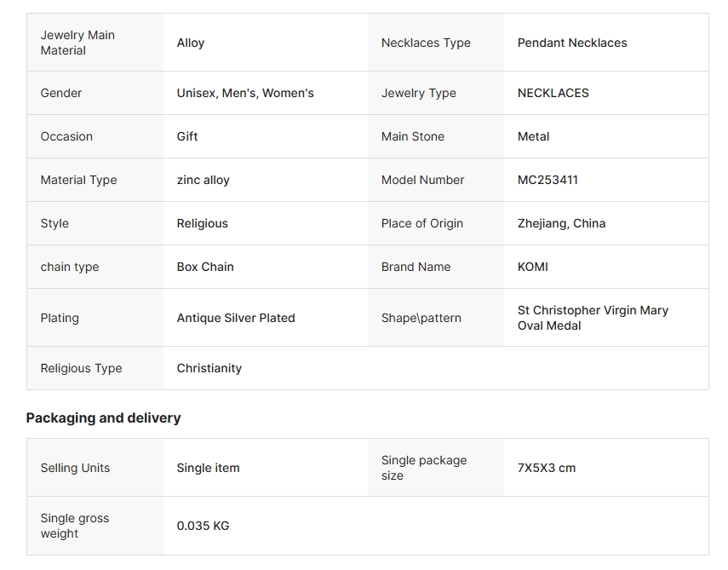Click the 'Packaging and delivery' heading
This screenshot has width=728, height=570.
tap(104, 417)
